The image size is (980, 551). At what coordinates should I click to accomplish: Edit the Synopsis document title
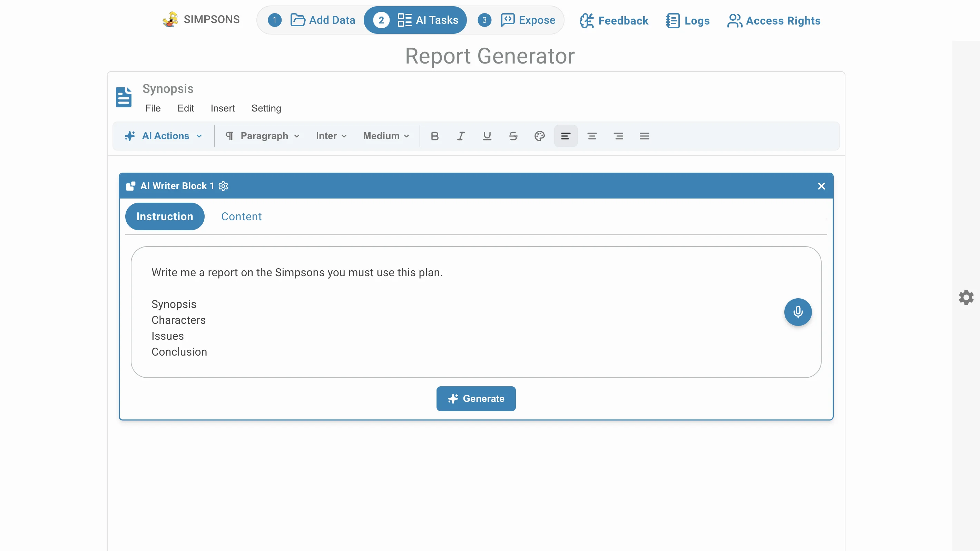click(168, 89)
